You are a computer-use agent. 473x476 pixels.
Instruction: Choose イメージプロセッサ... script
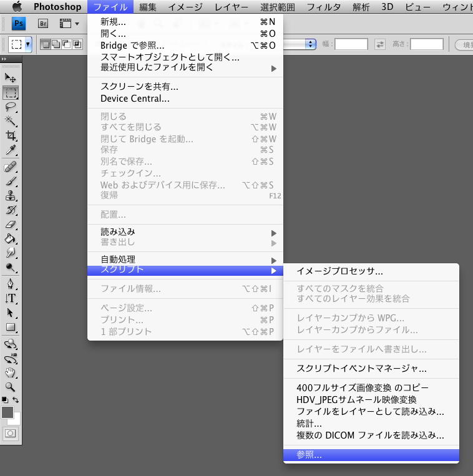click(371, 271)
